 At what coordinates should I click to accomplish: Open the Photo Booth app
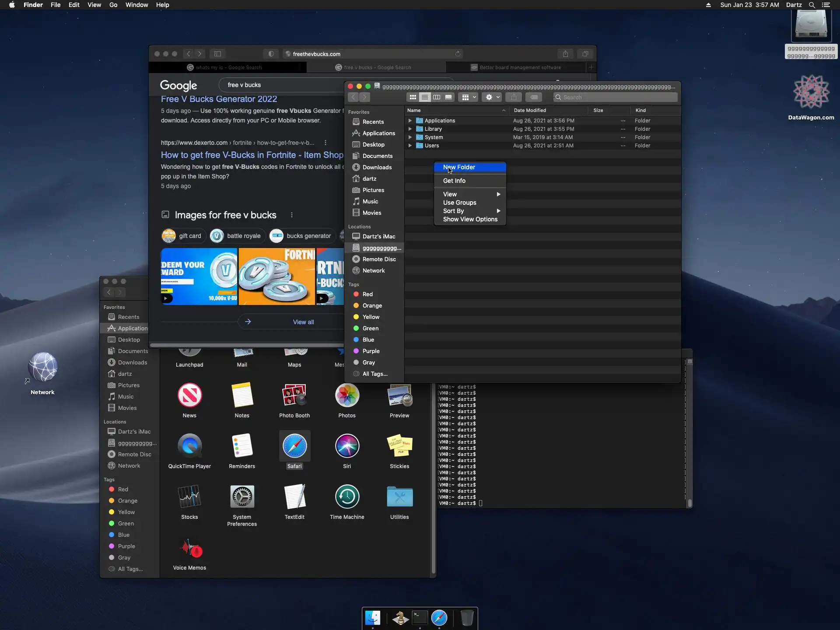point(294,395)
